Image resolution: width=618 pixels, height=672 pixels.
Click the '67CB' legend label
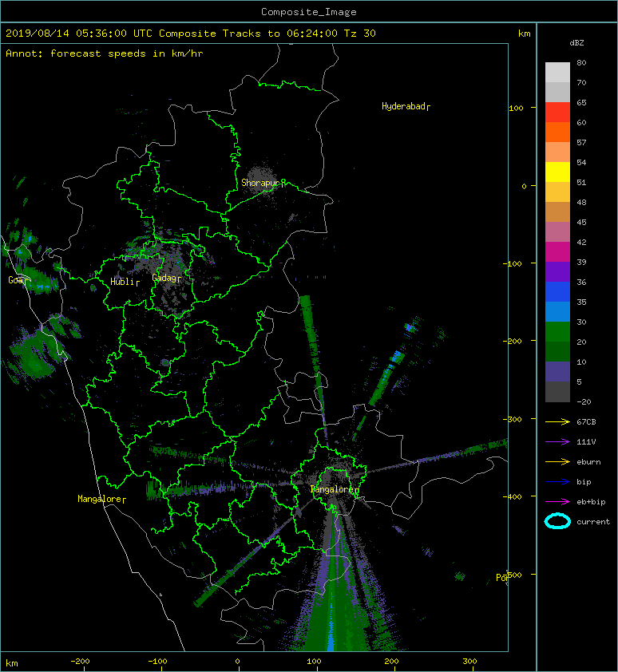(586, 421)
